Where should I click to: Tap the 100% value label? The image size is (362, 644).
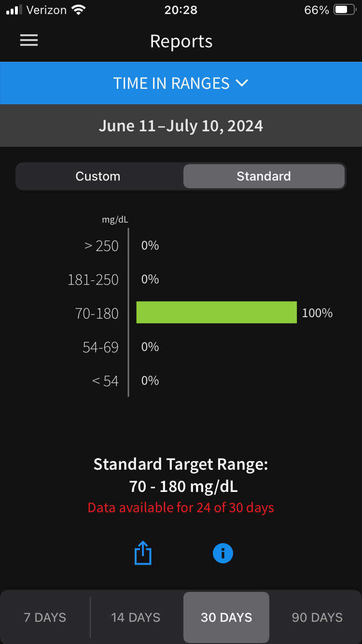(x=317, y=313)
